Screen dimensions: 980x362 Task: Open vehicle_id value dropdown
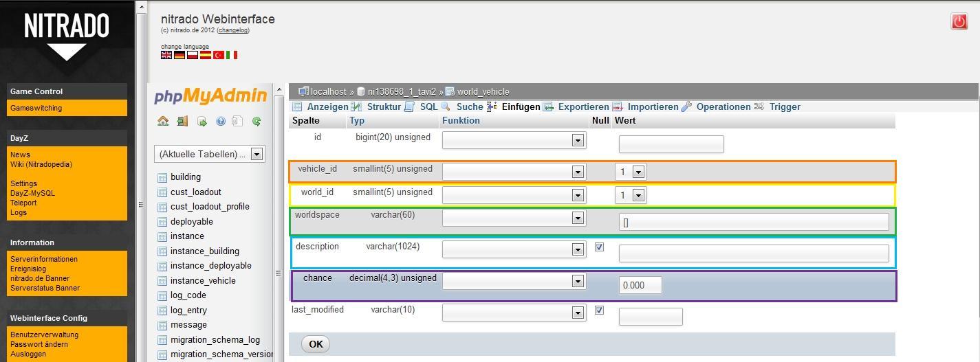coord(630,172)
